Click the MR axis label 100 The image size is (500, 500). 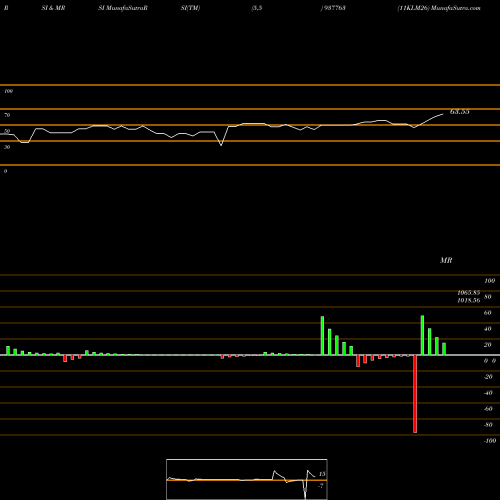490,281
